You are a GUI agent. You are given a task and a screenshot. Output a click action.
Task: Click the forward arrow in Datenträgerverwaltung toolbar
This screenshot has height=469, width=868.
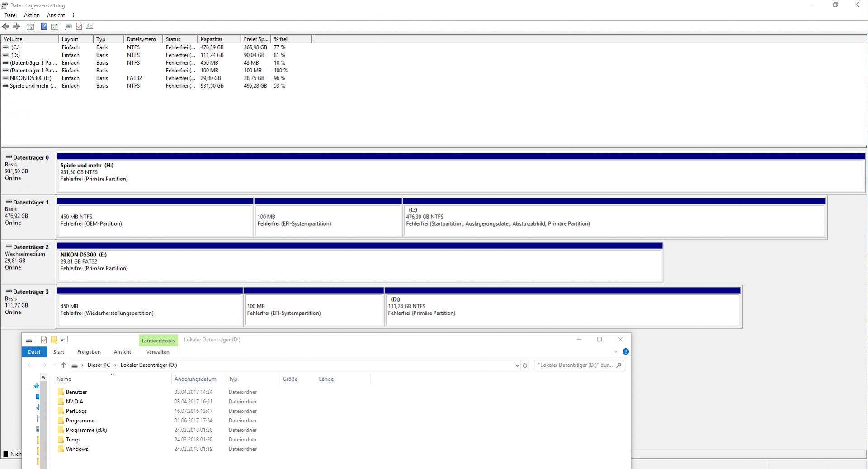[x=16, y=26]
